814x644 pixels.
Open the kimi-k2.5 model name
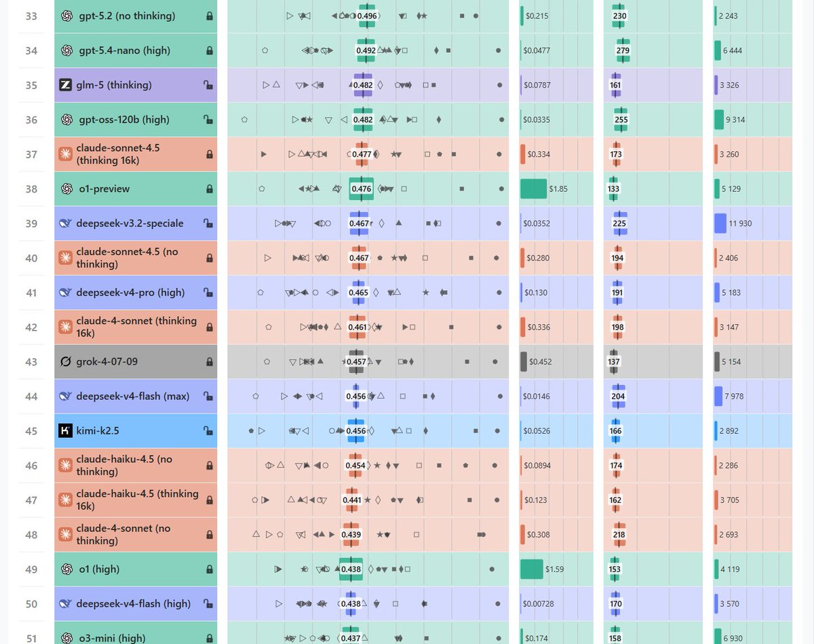[x=98, y=430]
